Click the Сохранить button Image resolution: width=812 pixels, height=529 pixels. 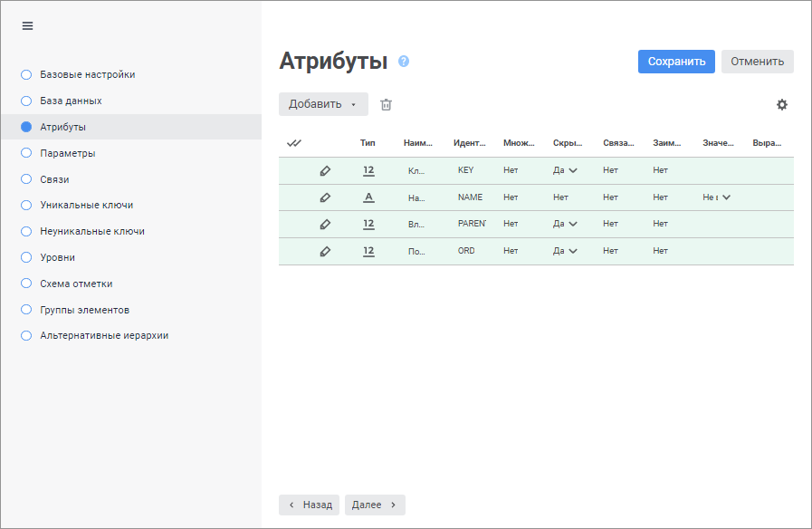click(676, 62)
